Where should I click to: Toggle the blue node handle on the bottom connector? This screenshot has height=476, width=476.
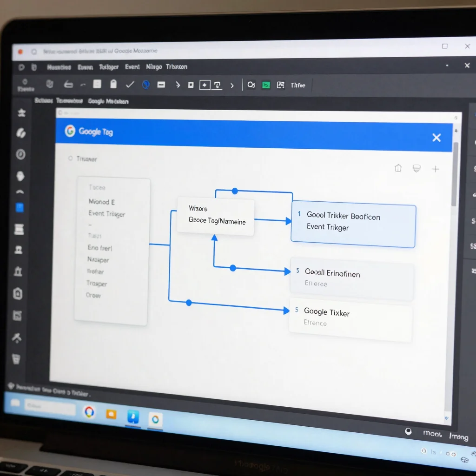pos(189,303)
